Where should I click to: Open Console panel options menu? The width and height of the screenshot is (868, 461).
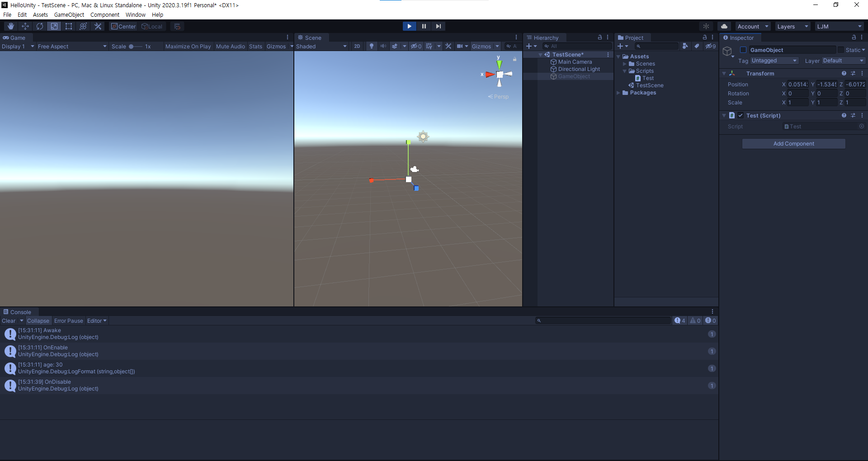[712, 312]
